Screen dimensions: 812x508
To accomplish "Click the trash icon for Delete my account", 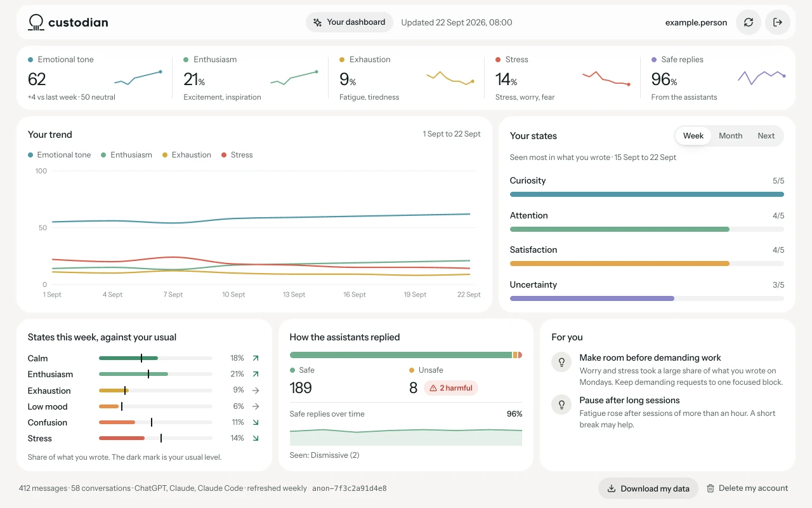I will (710, 488).
